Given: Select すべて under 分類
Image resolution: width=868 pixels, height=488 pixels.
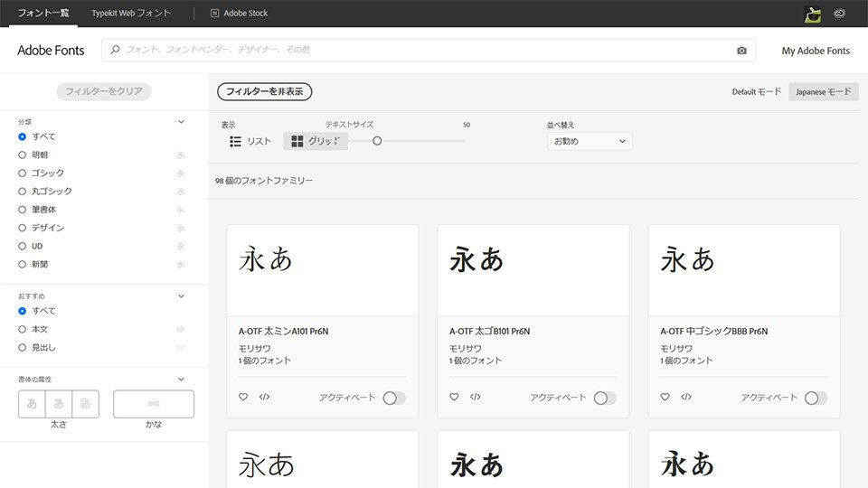Looking at the screenshot, I should pos(22,136).
